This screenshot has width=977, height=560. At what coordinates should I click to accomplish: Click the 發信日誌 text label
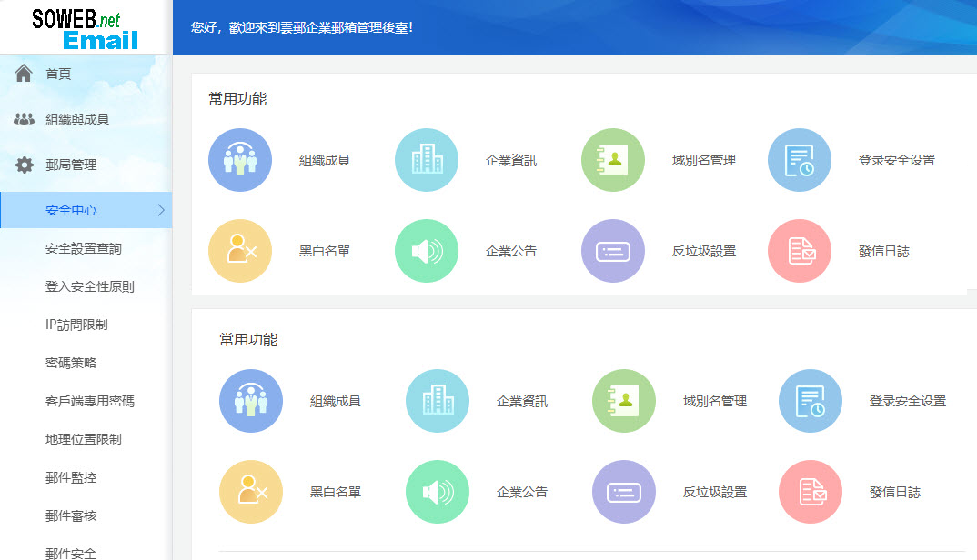tap(883, 250)
